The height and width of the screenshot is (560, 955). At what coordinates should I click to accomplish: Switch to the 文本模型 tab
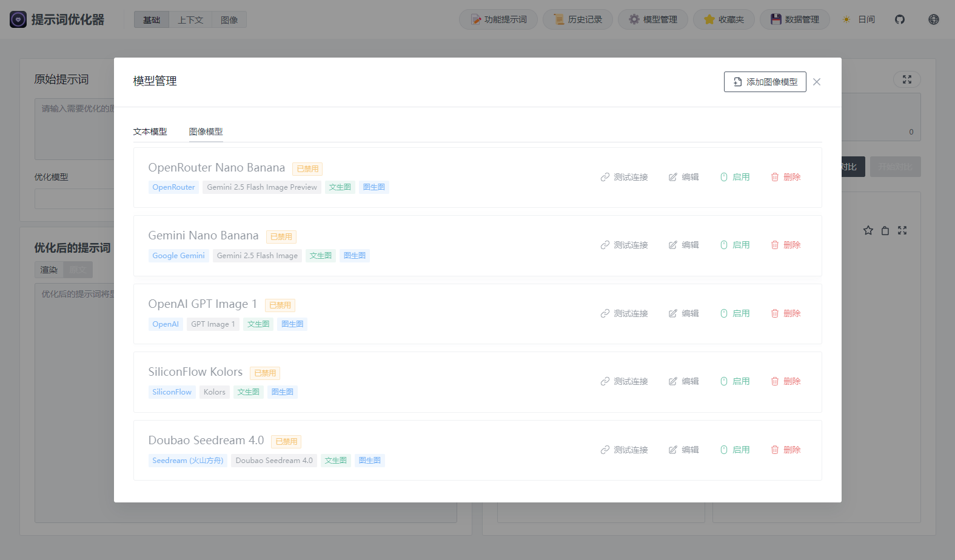pyautogui.click(x=150, y=132)
